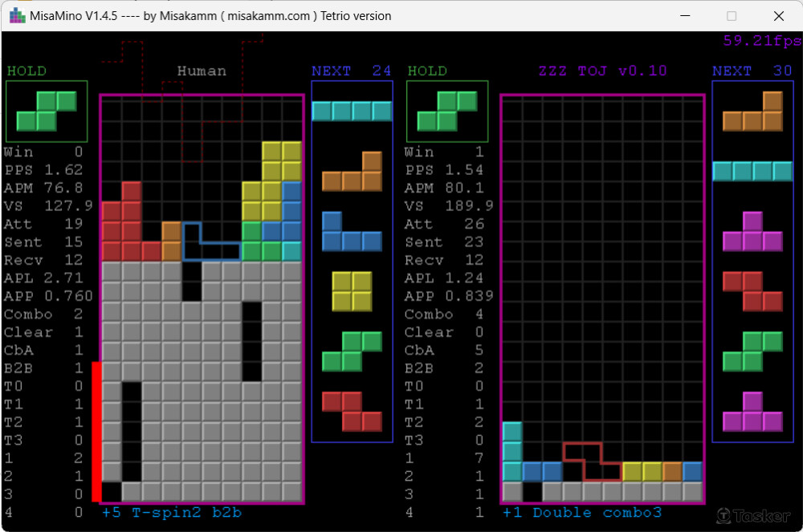Image resolution: width=803 pixels, height=532 pixels.
Task: Click the green S piece in Human's HOLD box
Action: pyautogui.click(x=47, y=111)
